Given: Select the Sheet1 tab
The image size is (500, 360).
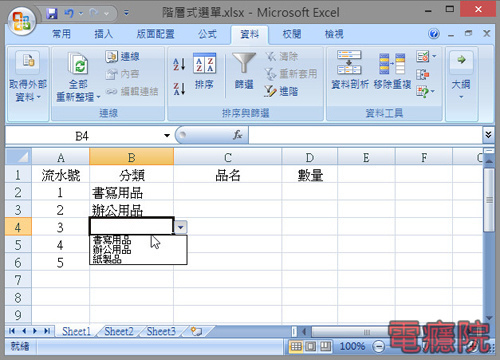Looking at the screenshot, I should click(x=76, y=331).
